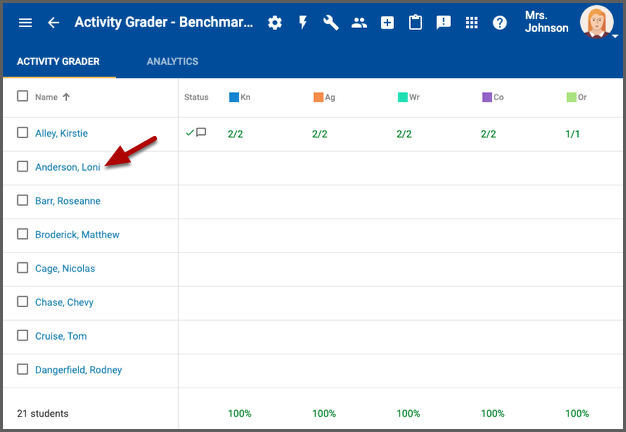This screenshot has height=432, width=626.
Task: Open the help question mark icon
Action: (x=500, y=23)
